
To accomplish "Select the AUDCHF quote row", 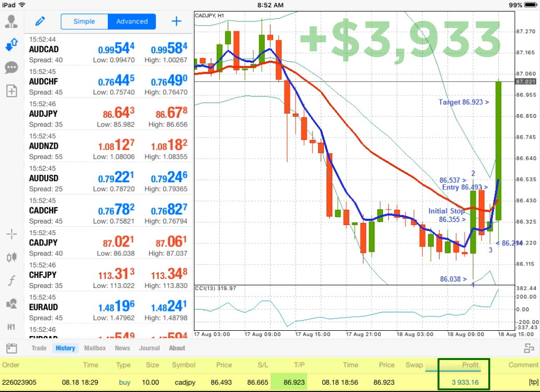I will tap(108, 82).
